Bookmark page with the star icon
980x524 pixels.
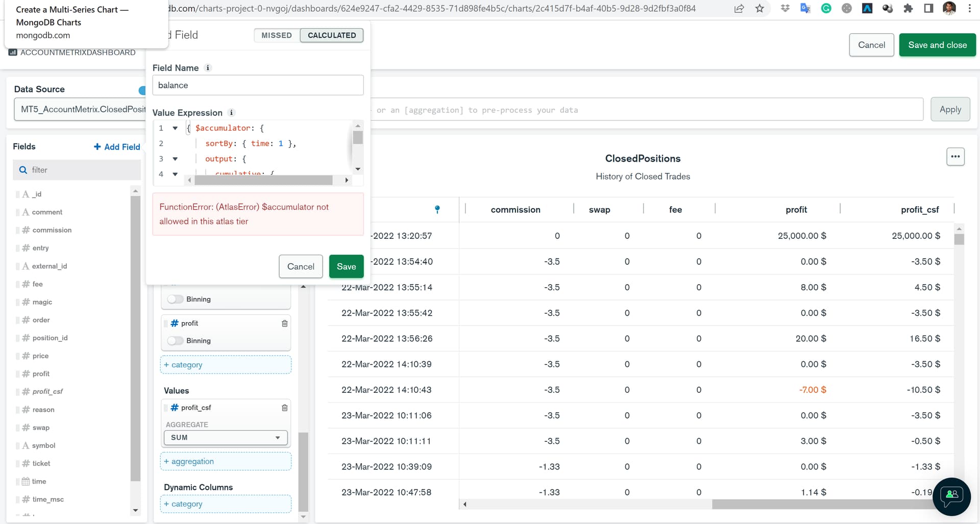(x=760, y=9)
